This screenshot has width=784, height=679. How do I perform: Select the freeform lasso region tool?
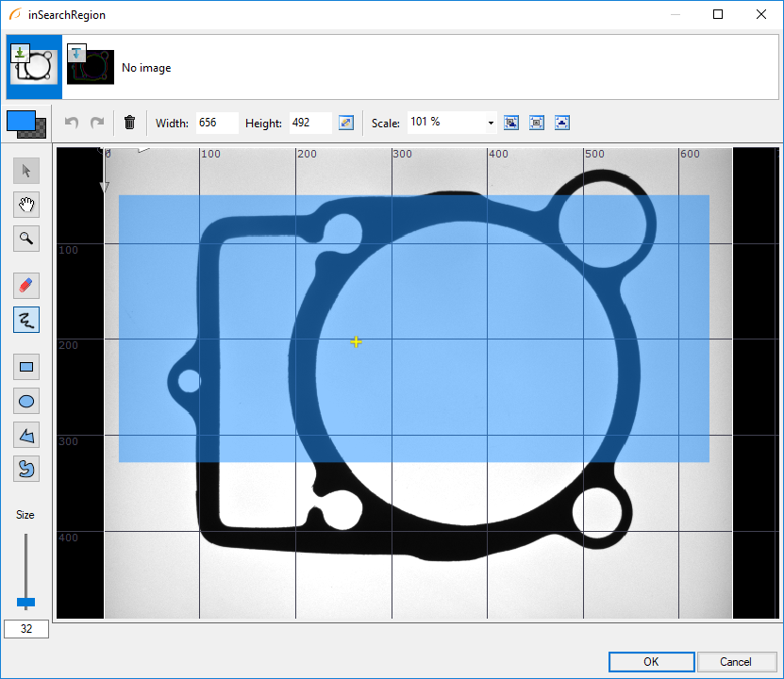coord(26,469)
